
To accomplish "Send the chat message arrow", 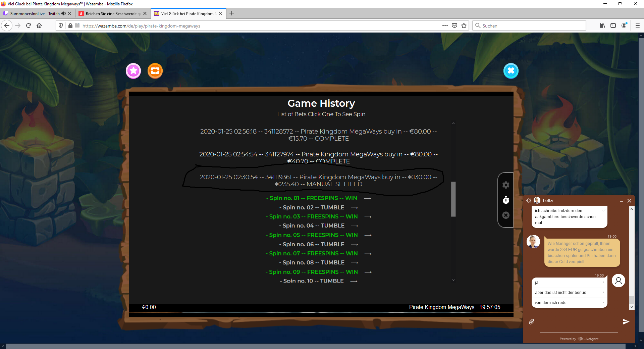I will point(626,321).
